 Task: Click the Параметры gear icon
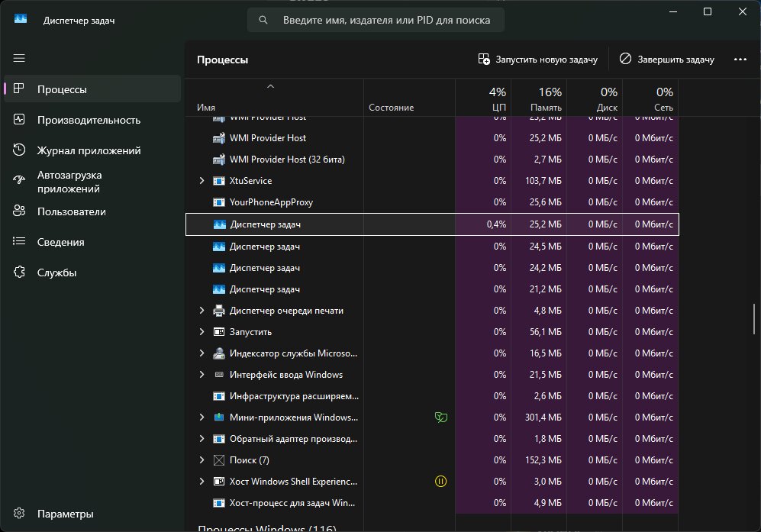[20, 513]
